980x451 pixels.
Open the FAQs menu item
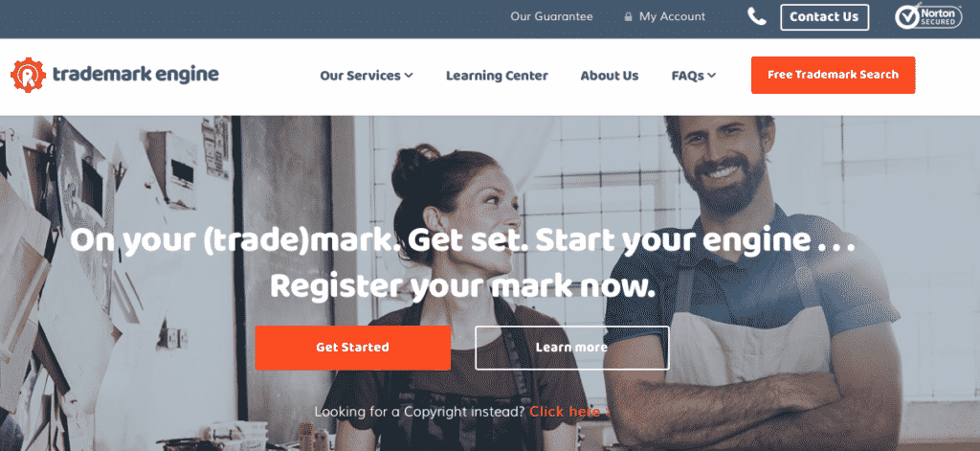pyautogui.click(x=687, y=76)
